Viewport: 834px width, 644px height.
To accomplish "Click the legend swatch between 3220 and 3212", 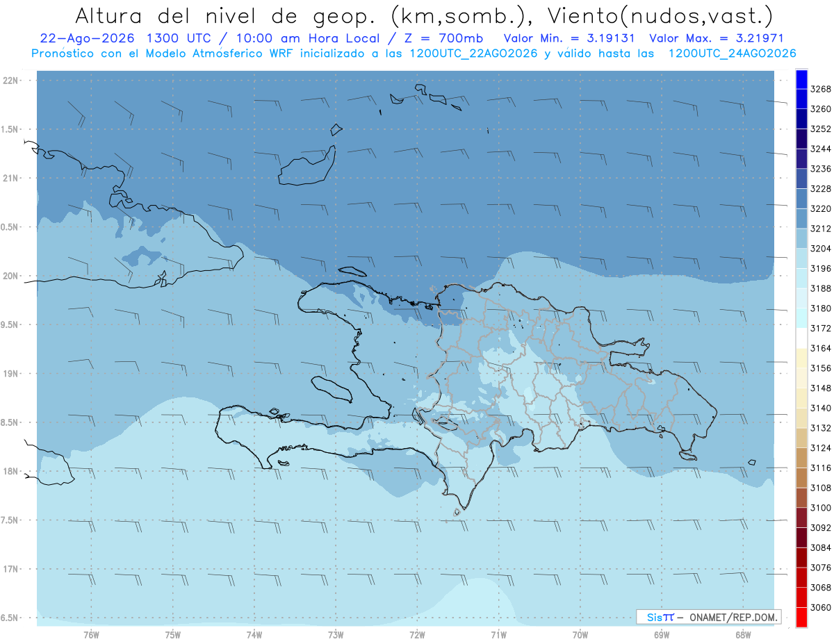I will click(801, 218).
